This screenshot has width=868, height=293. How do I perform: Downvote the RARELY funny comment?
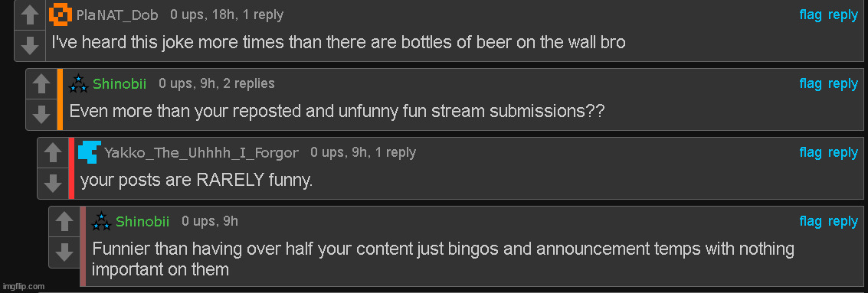pyautogui.click(x=53, y=183)
